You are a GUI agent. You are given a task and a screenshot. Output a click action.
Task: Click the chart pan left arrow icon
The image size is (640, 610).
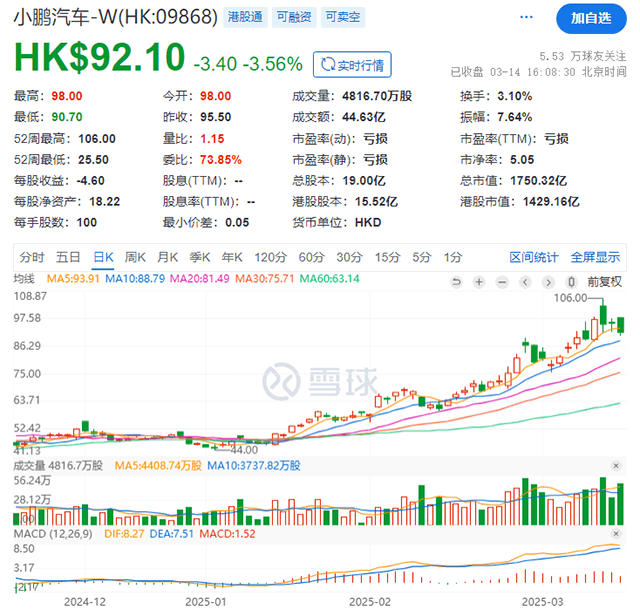[x=525, y=282]
